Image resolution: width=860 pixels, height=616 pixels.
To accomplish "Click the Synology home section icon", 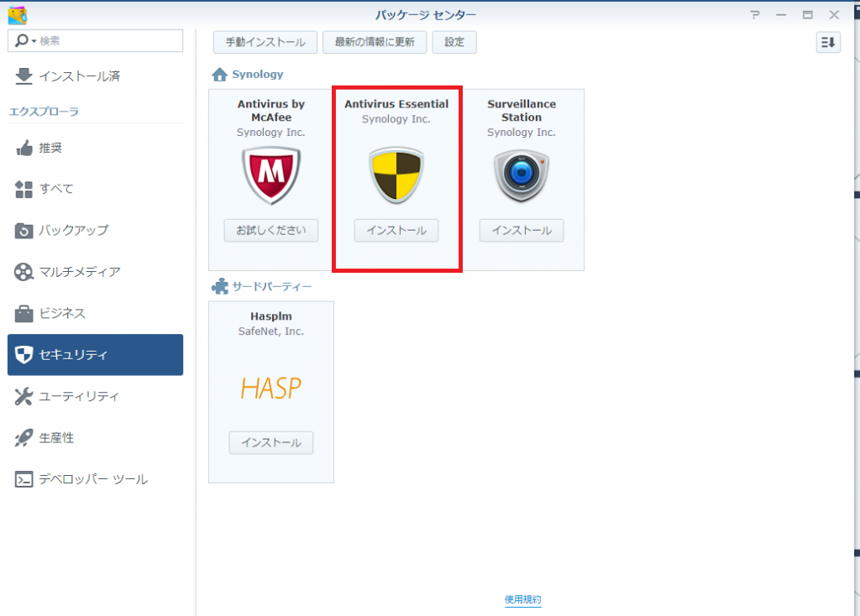I will click(x=219, y=75).
